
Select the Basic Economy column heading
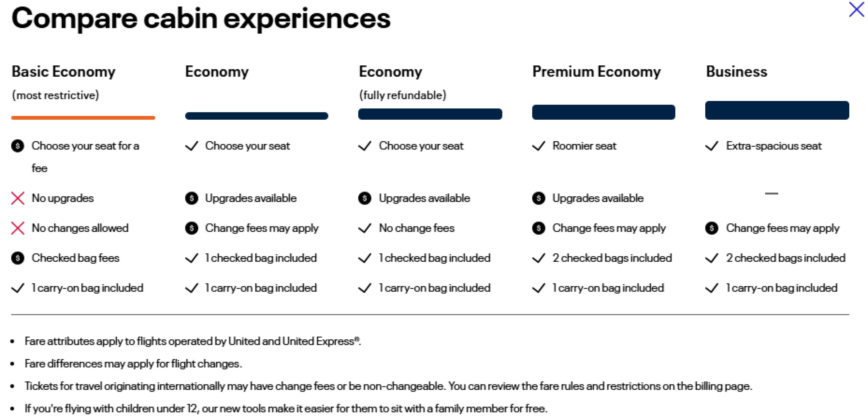63,72
